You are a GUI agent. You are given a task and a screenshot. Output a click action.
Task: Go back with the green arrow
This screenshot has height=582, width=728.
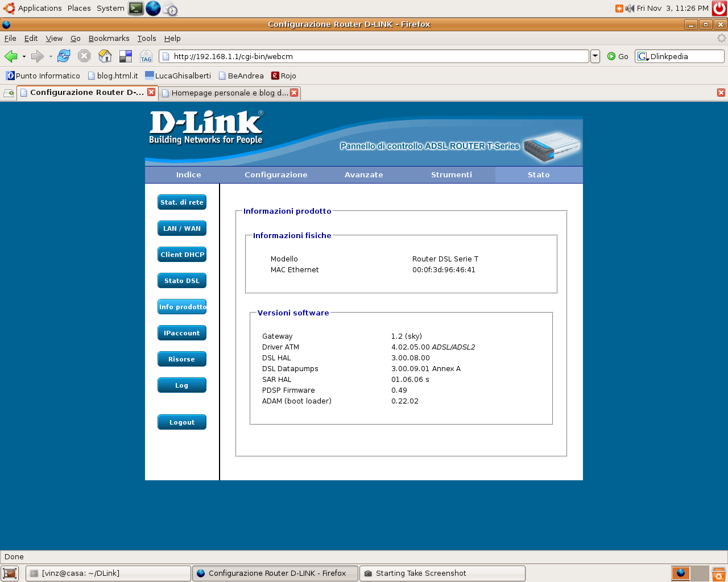[x=11, y=56]
